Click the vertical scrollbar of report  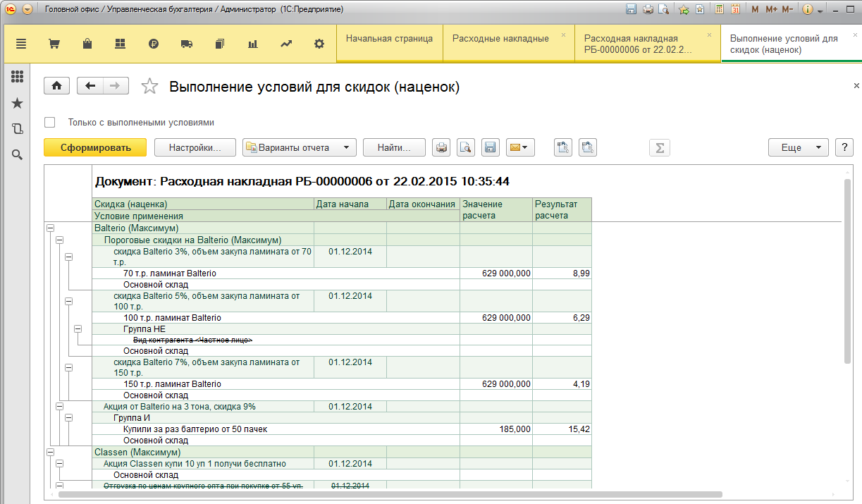click(847, 271)
